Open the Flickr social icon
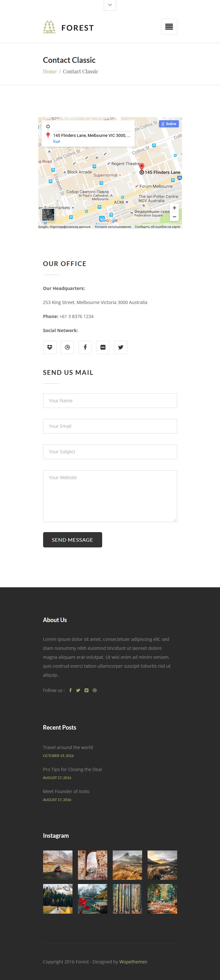 103,347
